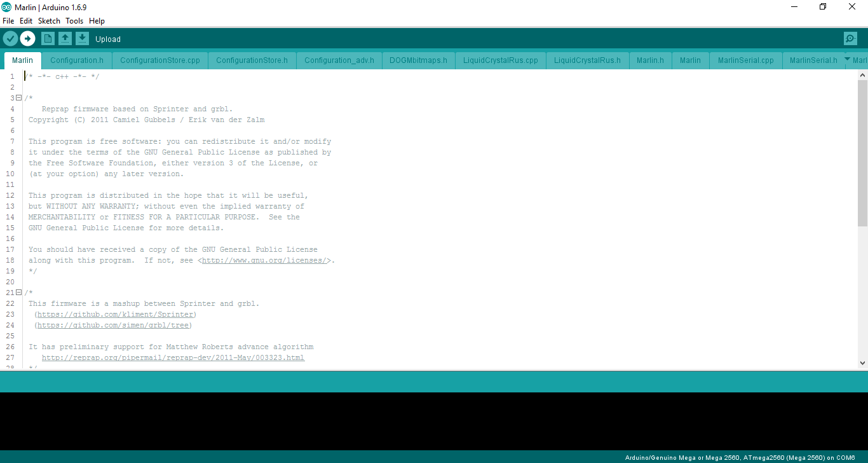Open the Tools menu
The height and width of the screenshot is (463, 868).
[x=74, y=21]
